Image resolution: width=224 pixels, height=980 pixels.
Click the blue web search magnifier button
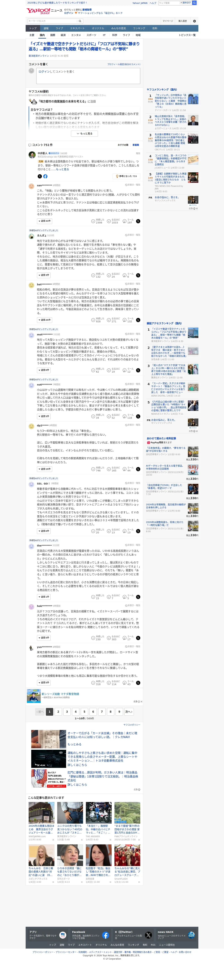pyautogui.click(x=194, y=3)
